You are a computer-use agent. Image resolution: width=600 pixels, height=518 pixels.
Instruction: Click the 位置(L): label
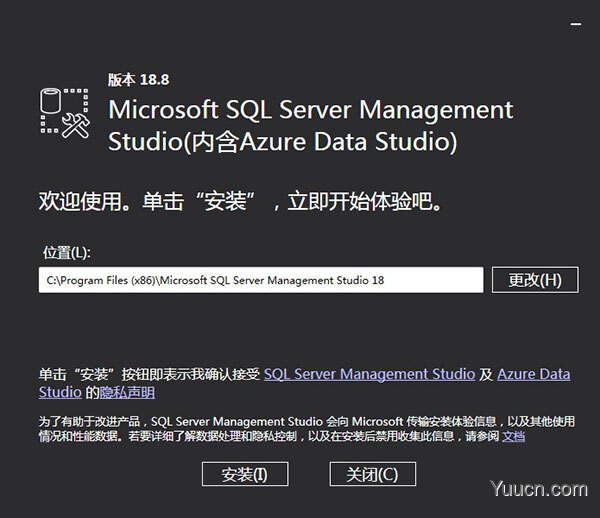pos(67,252)
